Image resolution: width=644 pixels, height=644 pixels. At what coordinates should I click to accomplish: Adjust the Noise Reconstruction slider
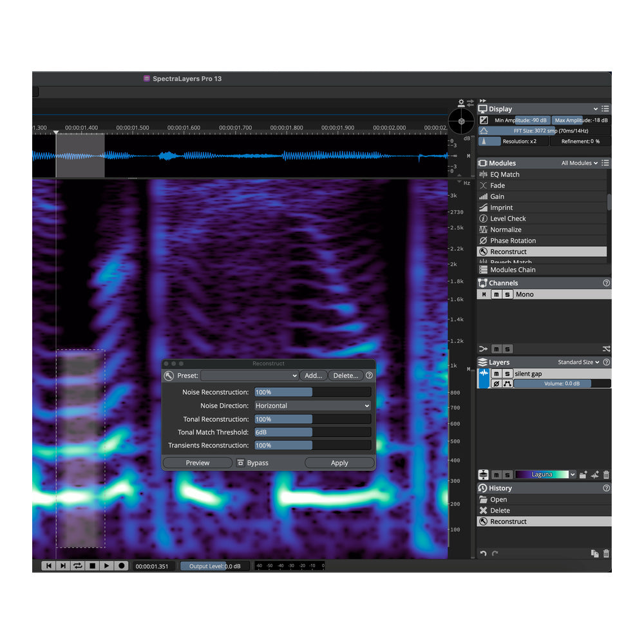[x=312, y=392]
